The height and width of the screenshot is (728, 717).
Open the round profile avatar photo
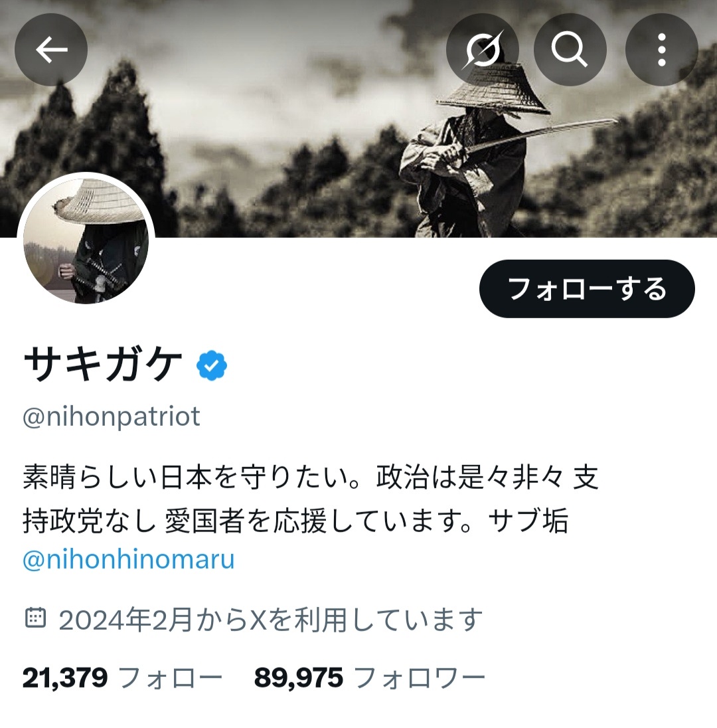coord(86,241)
